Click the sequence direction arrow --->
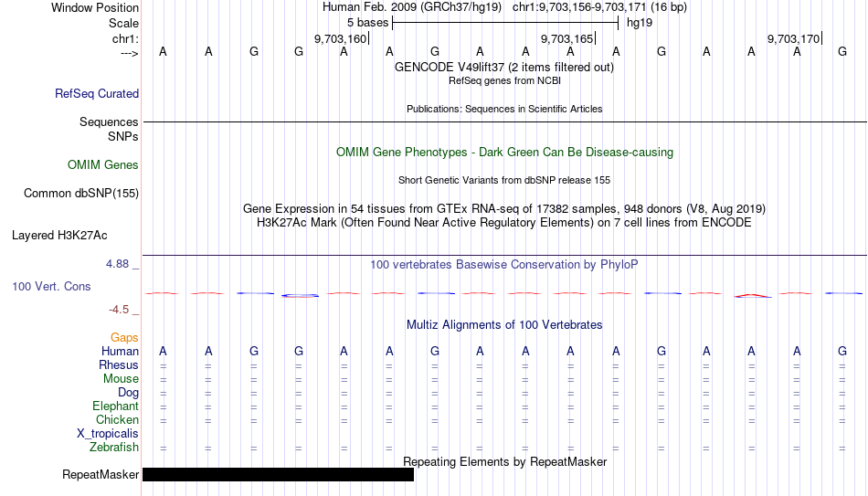The height and width of the screenshot is (496, 868). (x=129, y=53)
